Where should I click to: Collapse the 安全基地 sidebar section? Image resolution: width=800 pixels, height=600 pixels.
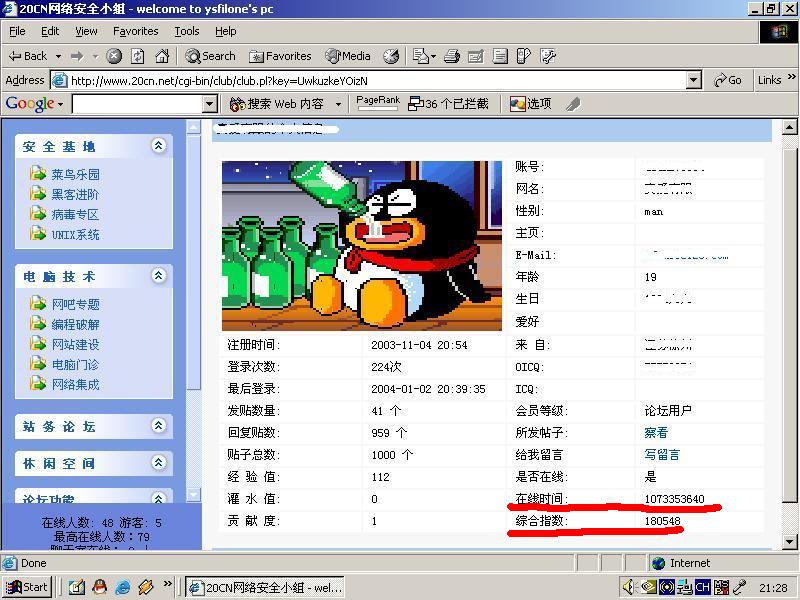pos(159,145)
